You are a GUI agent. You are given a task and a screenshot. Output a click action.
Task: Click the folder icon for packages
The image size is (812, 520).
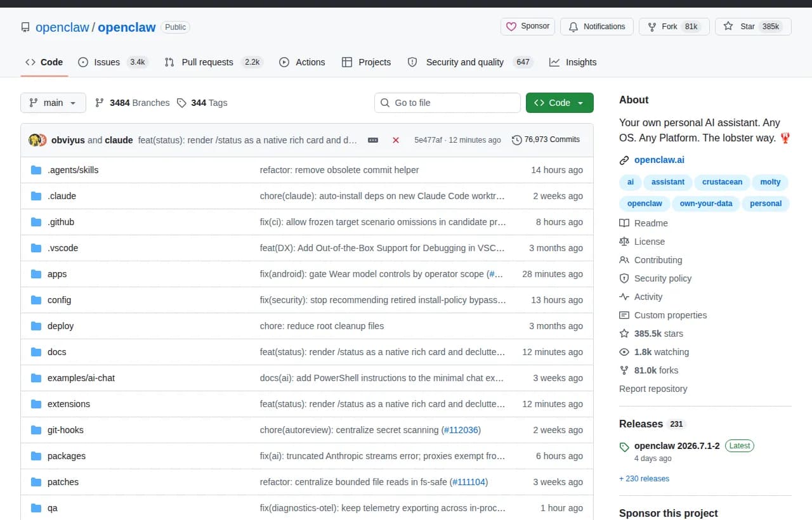[36, 456]
